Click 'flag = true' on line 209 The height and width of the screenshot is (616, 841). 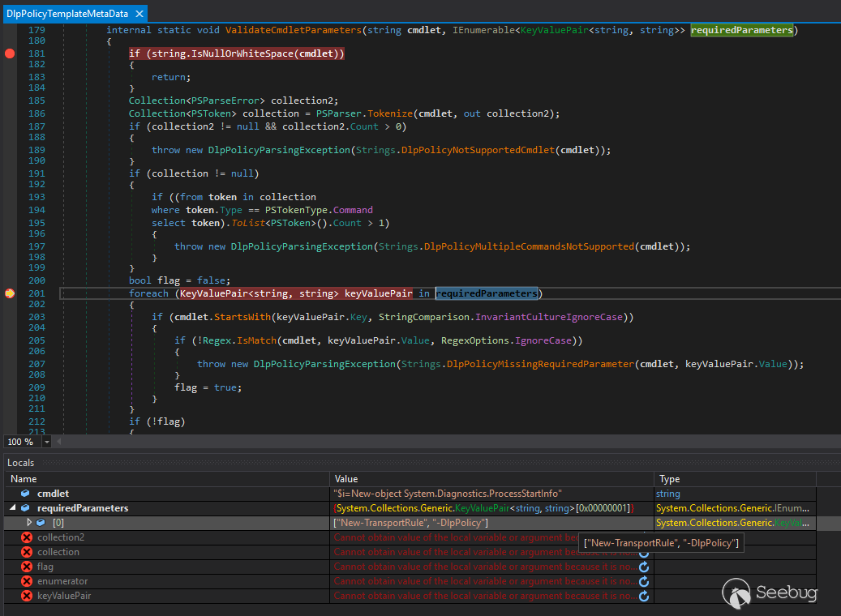(208, 387)
